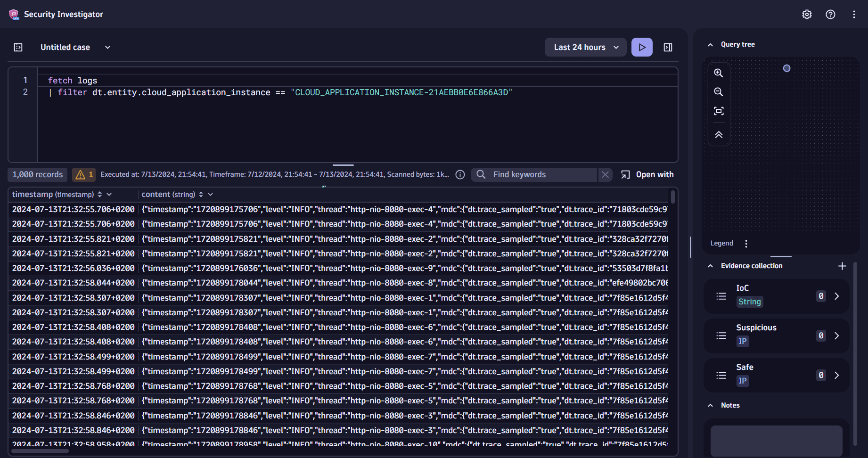Expand the Safe evidence list

click(x=837, y=376)
